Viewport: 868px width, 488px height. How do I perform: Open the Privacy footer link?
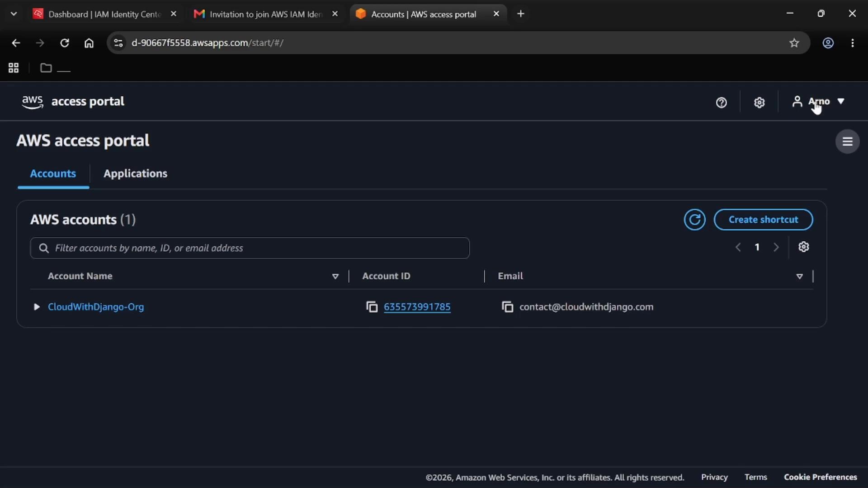pyautogui.click(x=714, y=477)
